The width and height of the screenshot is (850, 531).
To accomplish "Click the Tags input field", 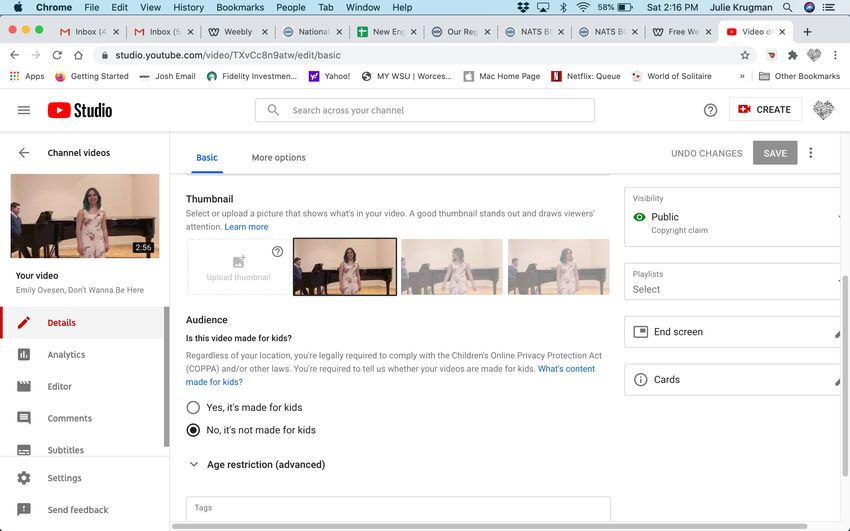I will tap(398, 508).
